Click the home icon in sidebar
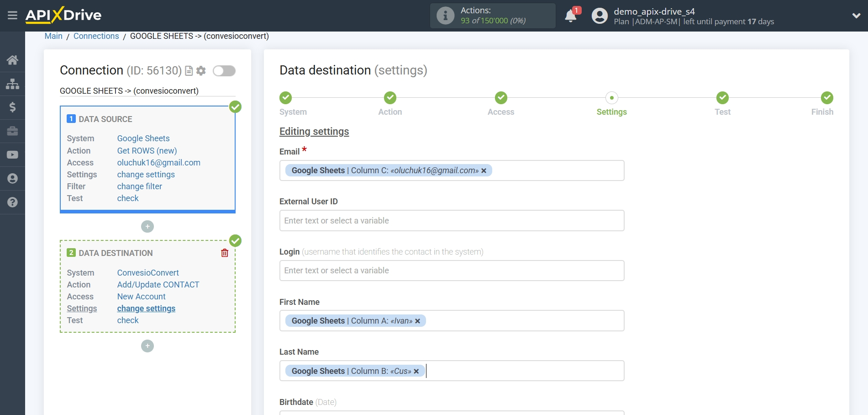 click(x=12, y=60)
